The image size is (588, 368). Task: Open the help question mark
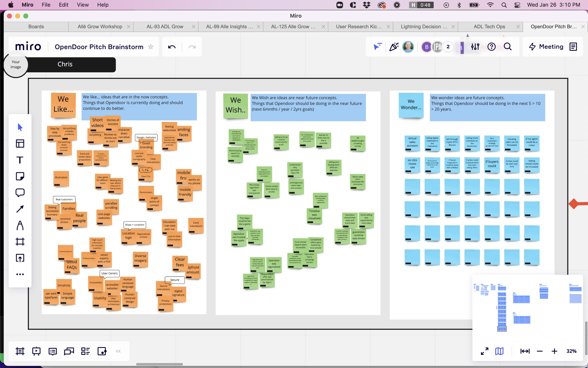point(492,47)
